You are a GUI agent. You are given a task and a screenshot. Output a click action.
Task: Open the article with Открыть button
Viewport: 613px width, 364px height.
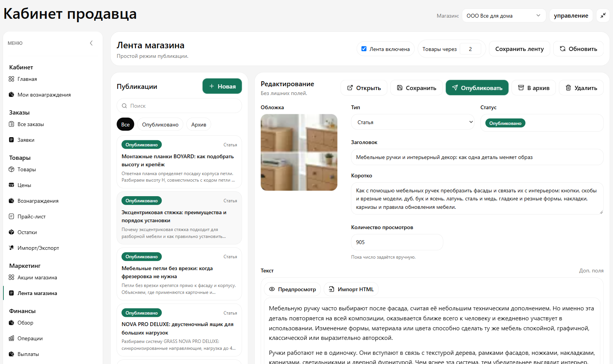(x=364, y=88)
